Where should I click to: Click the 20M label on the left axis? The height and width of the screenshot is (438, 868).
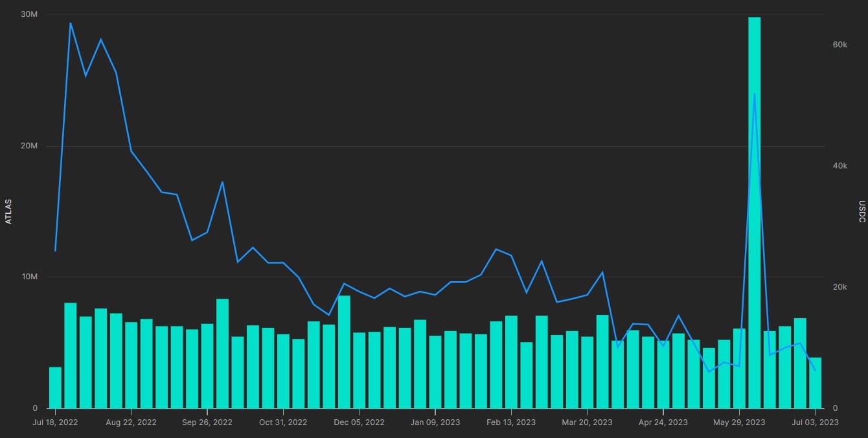pos(30,146)
